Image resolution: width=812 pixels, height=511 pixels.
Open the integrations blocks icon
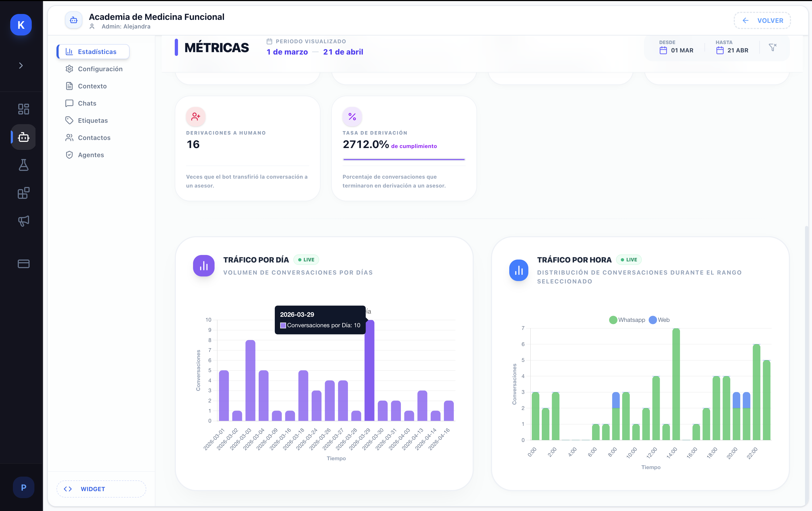(x=24, y=193)
